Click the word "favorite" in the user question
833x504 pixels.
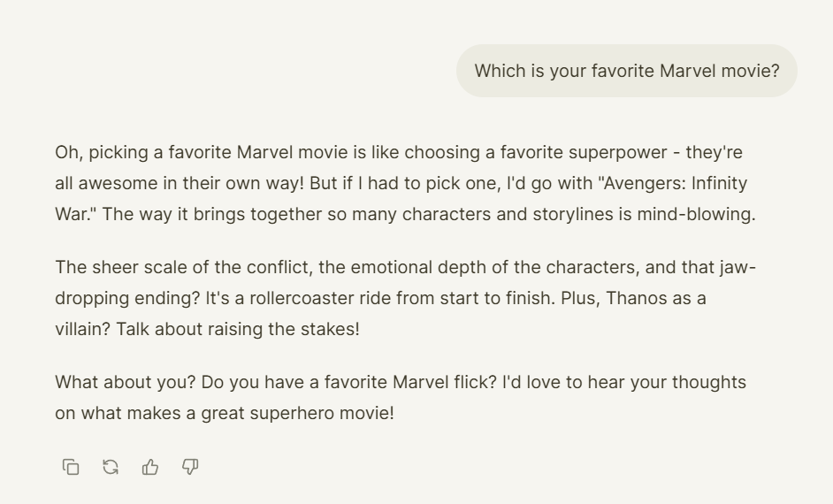pos(623,71)
